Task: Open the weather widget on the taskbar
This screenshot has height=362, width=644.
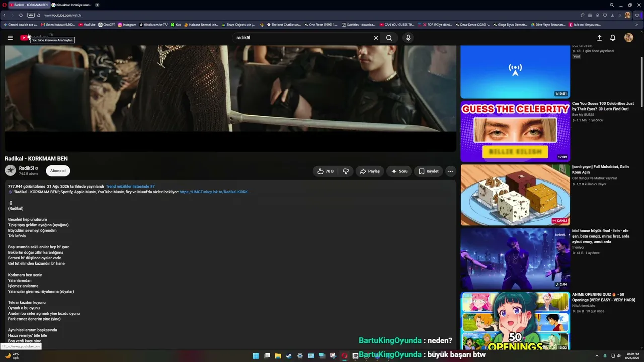Action: pos(12,356)
